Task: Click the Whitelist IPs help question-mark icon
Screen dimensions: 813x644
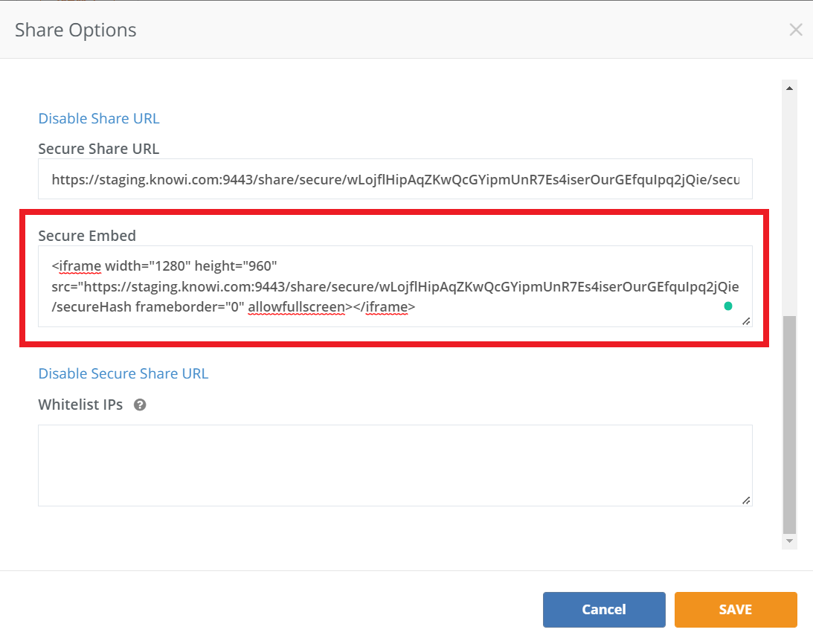Action: pyautogui.click(x=139, y=405)
